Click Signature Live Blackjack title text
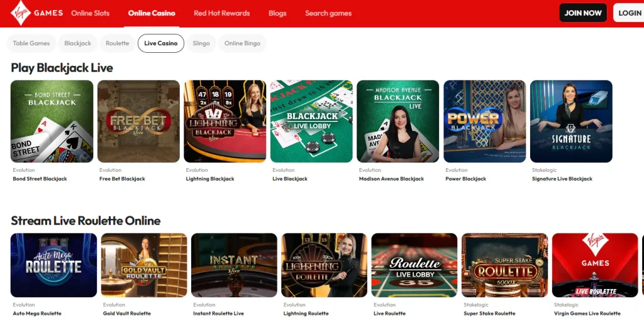The width and height of the screenshot is (644, 328). (562, 179)
